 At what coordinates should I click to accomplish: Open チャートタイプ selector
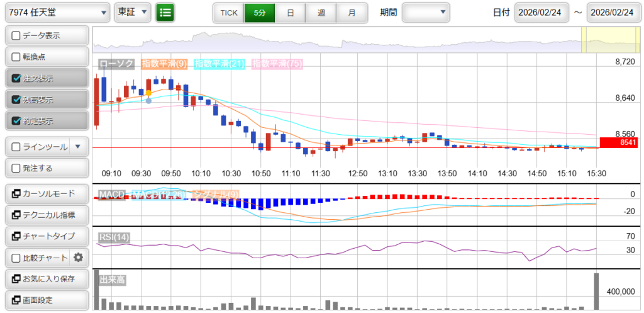(x=46, y=236)
